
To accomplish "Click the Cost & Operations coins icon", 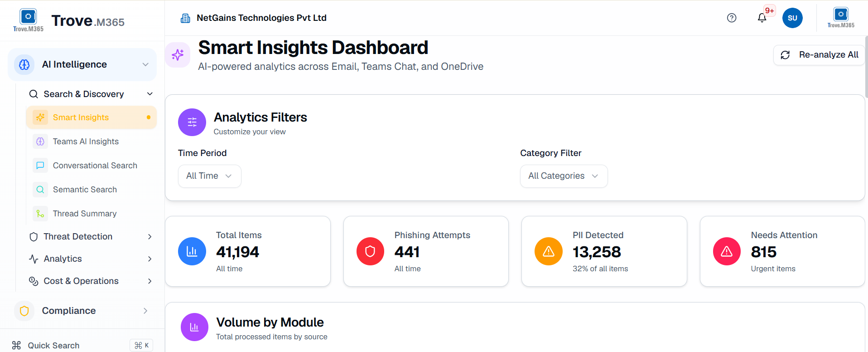I will [34, 281].
